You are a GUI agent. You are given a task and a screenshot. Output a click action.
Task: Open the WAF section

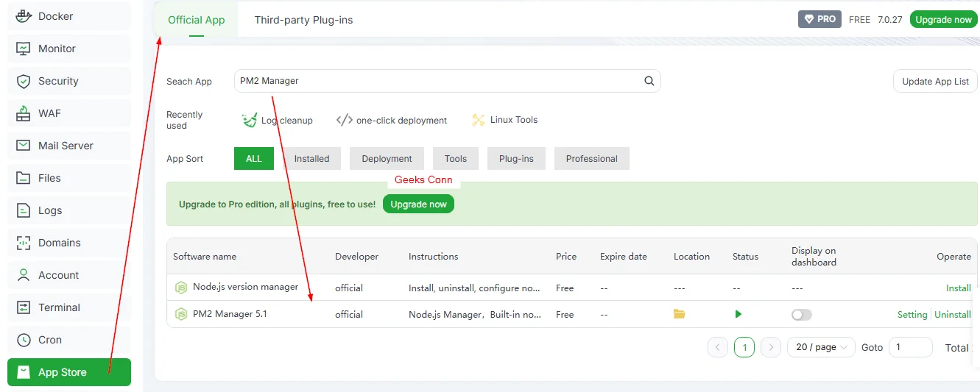point(69,113)
